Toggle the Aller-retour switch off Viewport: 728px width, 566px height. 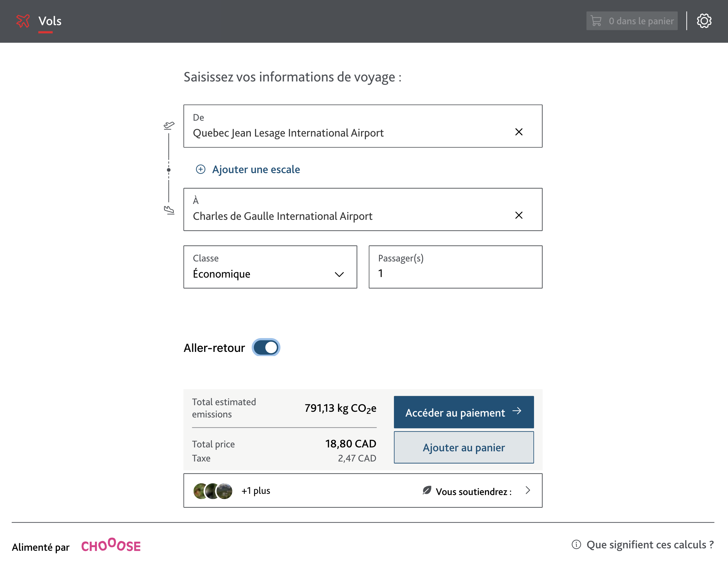tap(266, 348)
